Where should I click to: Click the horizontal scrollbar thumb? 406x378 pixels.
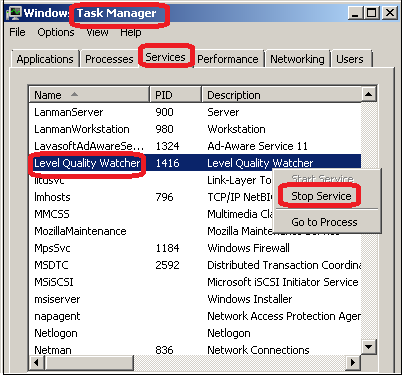[89, 362]
